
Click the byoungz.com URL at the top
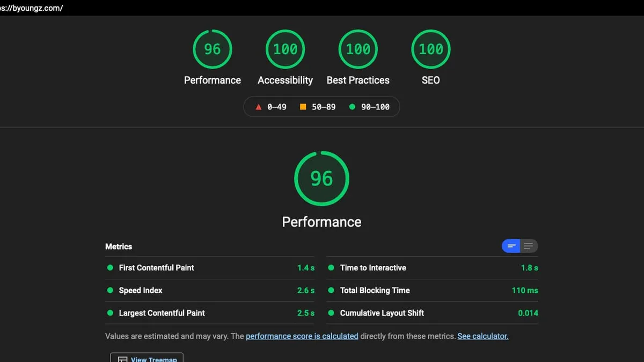click(32, 9)
